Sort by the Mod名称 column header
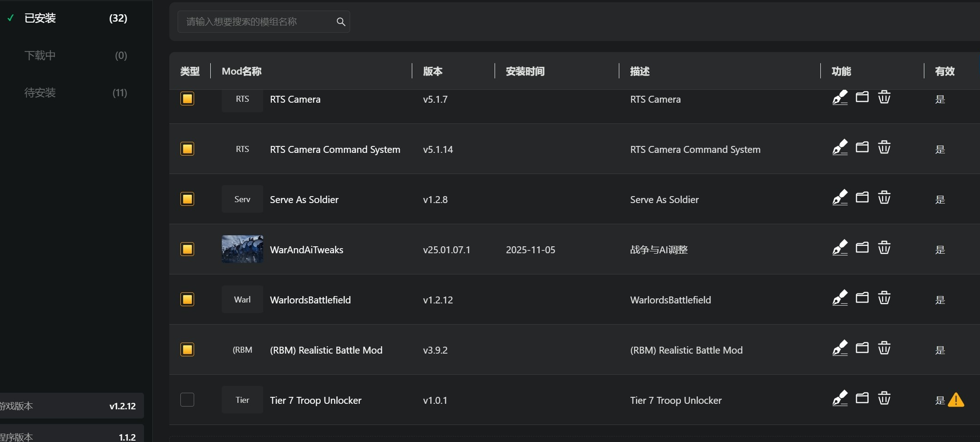Screen dimensions: 980x442 click(242, 71)
